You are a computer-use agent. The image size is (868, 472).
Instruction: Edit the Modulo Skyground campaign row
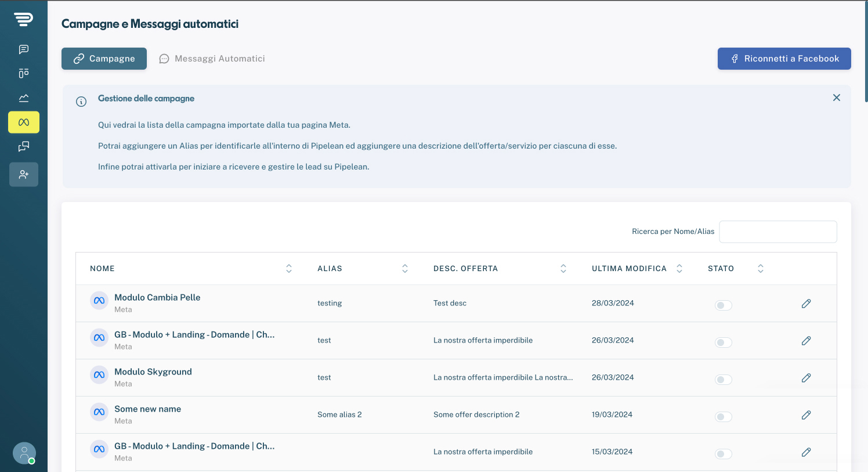click(x=806, y=378)
